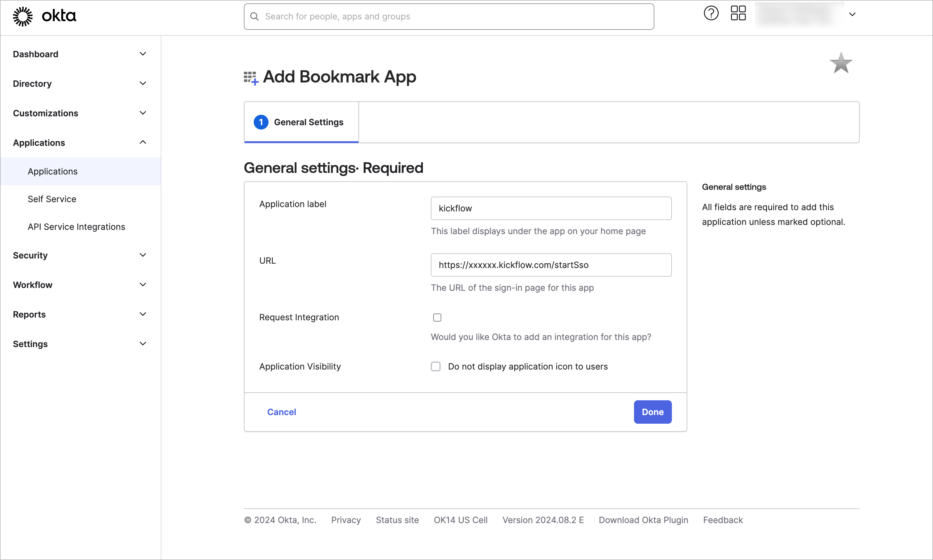The width and height of the screenshot is (933, 560).
Task: Tick the Request Integration checkbox
Action: point(437,318)
